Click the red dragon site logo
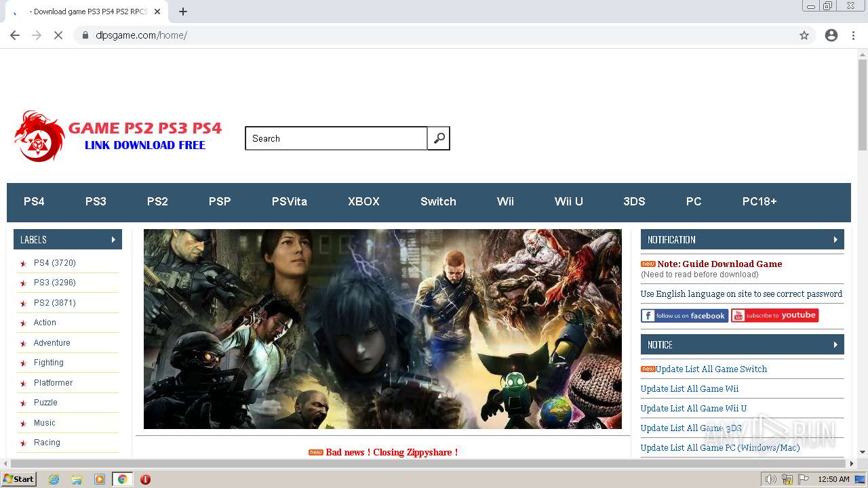This screenshot has width=868, height=488. (x=39, y=136)
